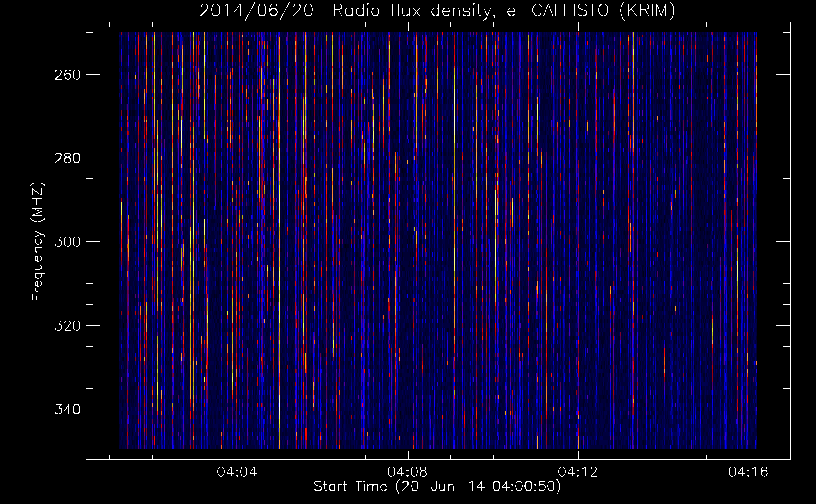Click the 300 frequency tick label
This screenshot has height=504, width=816.
click(67, 242)
